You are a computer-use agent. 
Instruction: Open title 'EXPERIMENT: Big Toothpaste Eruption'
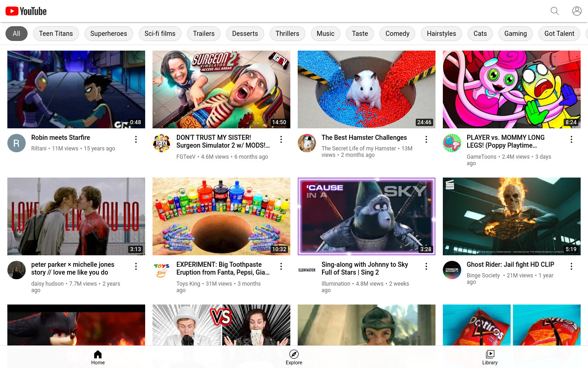click(223, 268)
